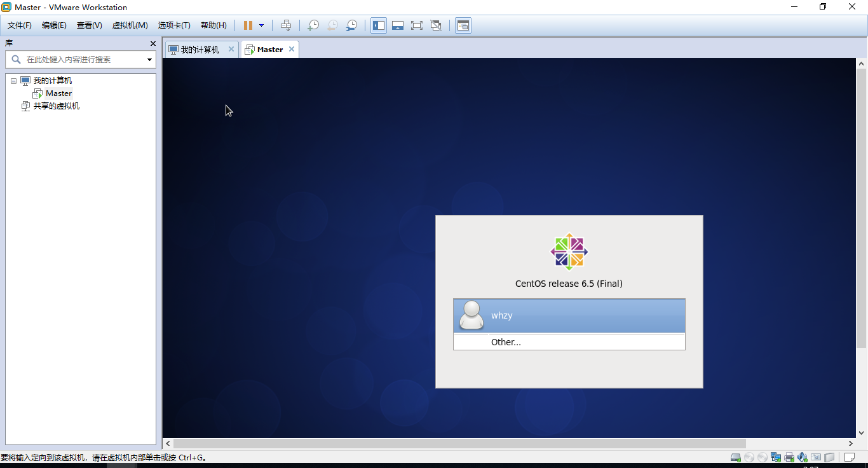The width and height of the screenshot is (868, 468).
Task: Open the 选项卡(T) menu
Action: 174,25
